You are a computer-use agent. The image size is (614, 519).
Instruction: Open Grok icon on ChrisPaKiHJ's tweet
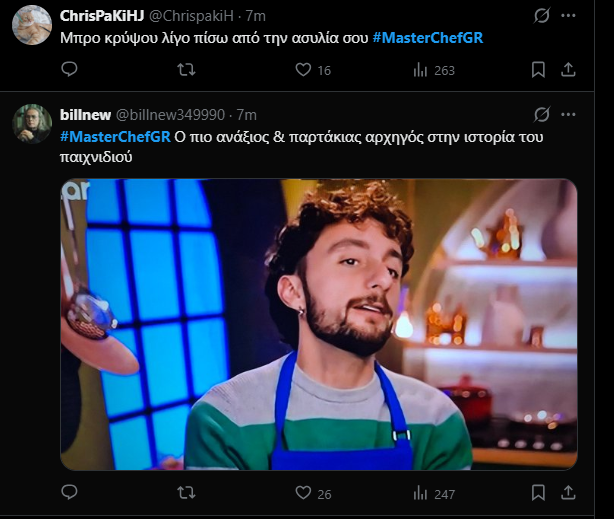(542, 16)
